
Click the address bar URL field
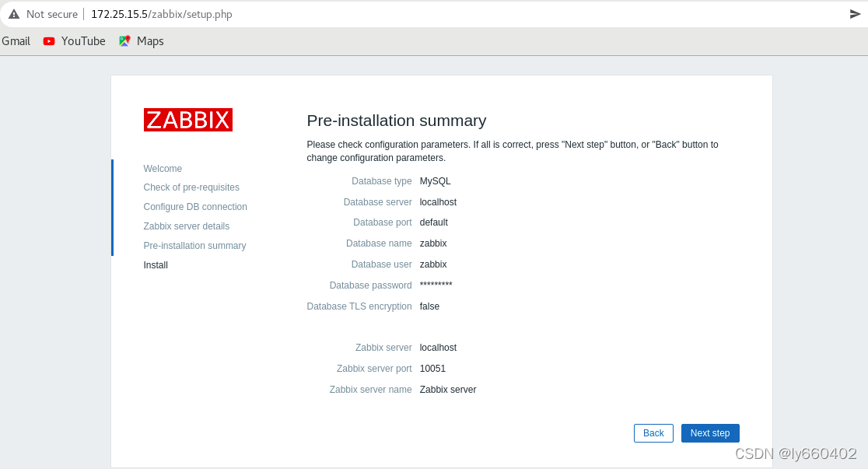point(162,15)
